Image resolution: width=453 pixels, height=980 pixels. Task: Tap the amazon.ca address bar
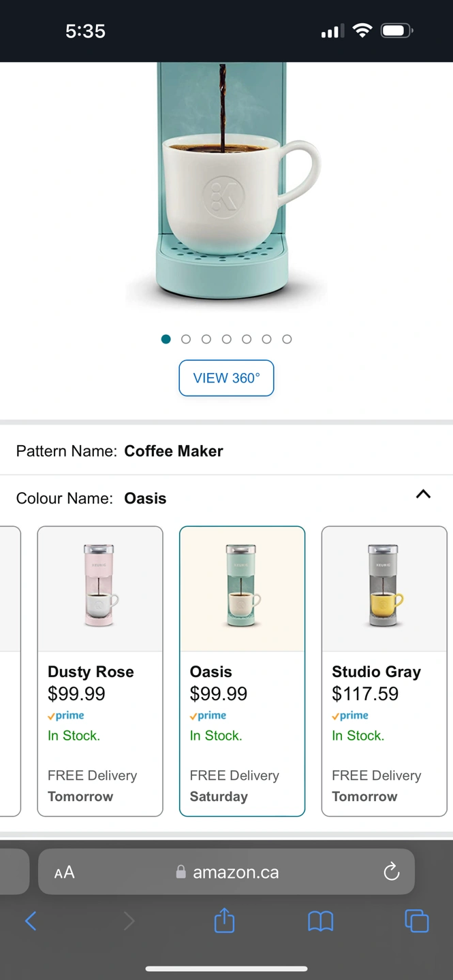[235, 872]
